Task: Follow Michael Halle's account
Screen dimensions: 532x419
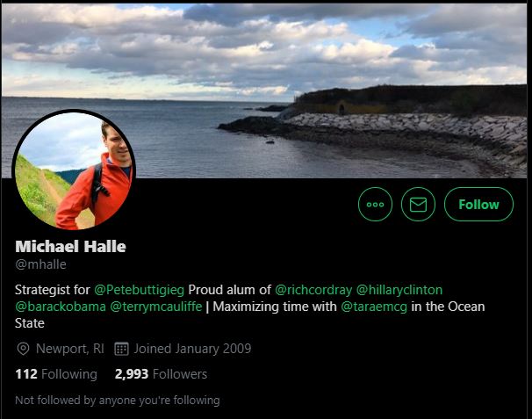Action: click(x=478, y=205)
